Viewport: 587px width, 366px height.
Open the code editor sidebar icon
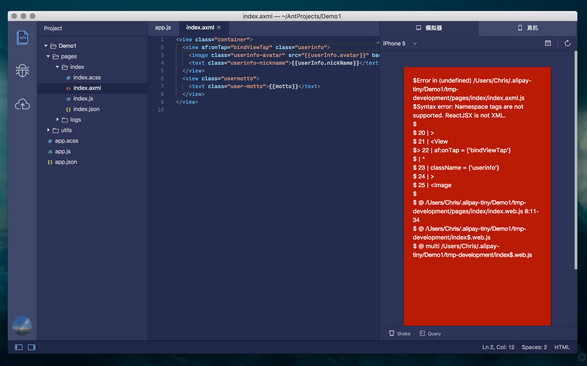coord(22,37)
